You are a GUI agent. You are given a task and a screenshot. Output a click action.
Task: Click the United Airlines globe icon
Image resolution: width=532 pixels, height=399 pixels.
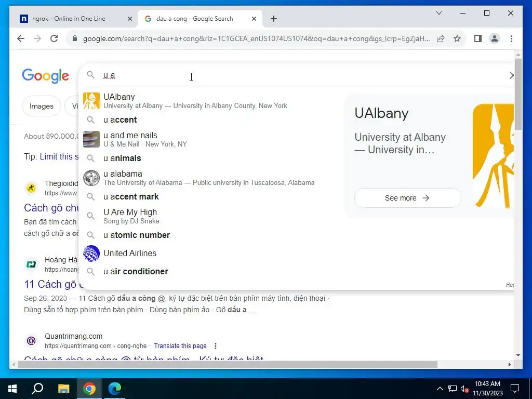point(91,254)
